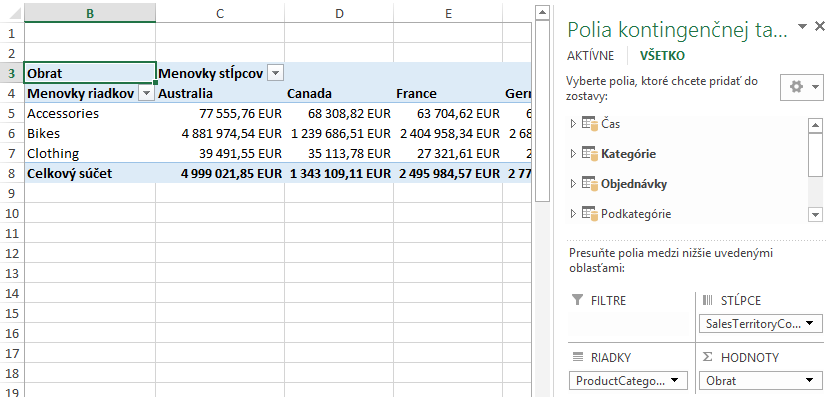Select the Bikes row label
Viewport: 837px width, 397px height.
tap(90, 133)
